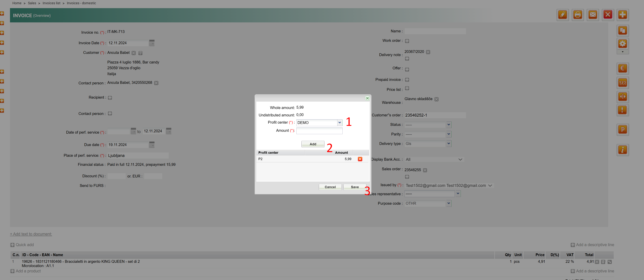Click the email envelope icon
Image resolution: width=644 pixels, height=280 pixels.
tap(592, 15)
